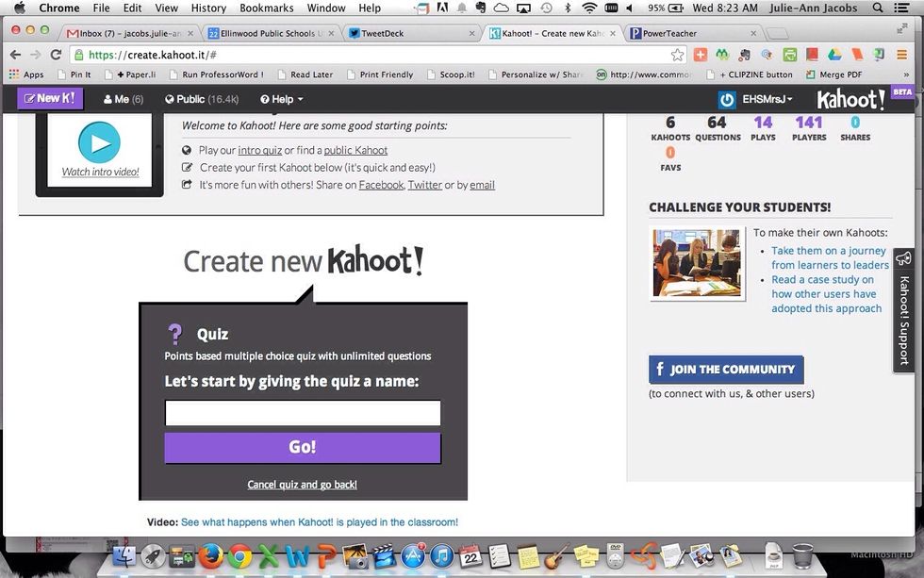The height and width of the screenshot is (578, 924).
Task: Open a new Chrome tab
Action: point(777,34)
